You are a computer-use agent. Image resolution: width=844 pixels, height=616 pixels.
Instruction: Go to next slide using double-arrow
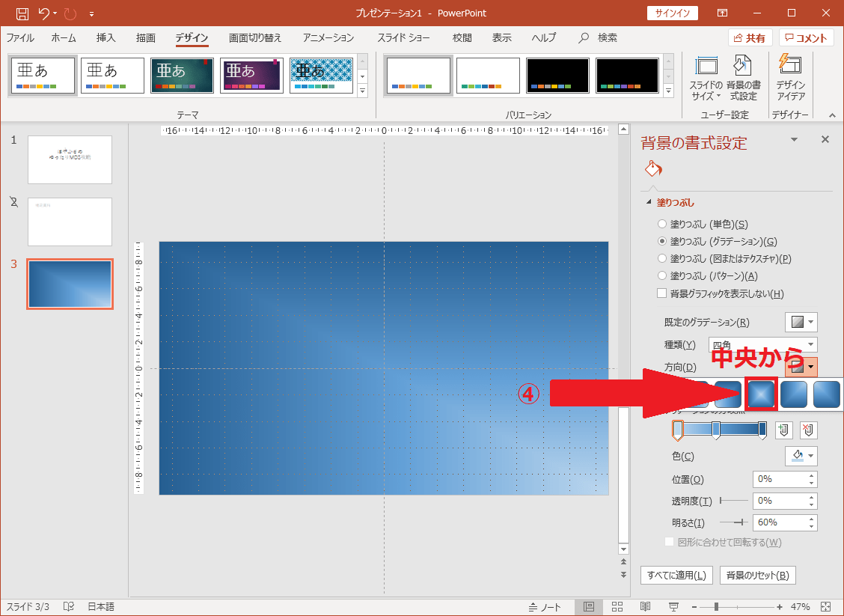point(624,575)
